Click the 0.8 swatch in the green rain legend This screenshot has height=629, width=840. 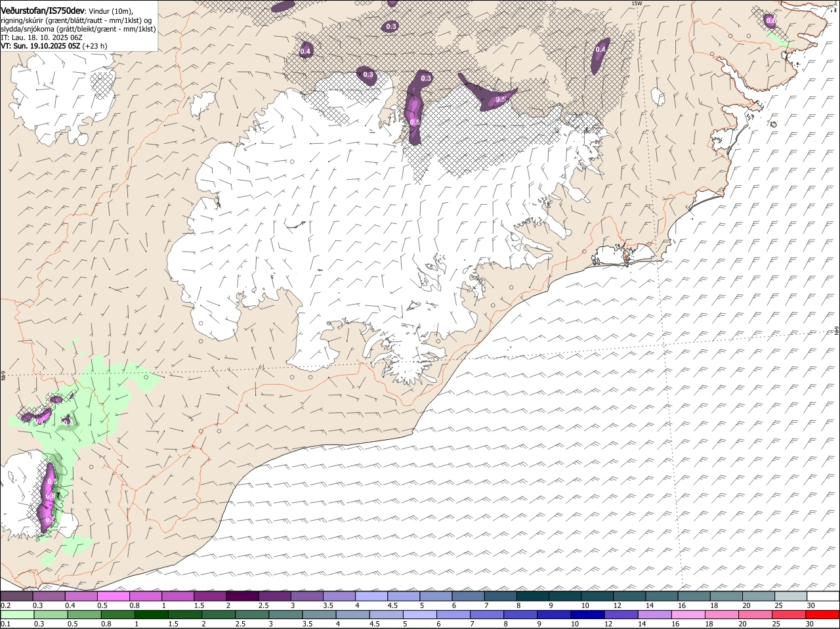117,615
